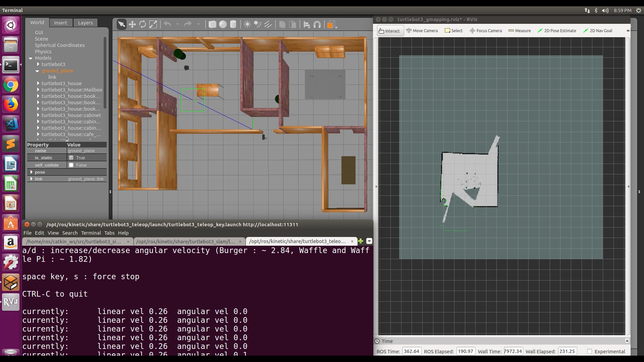Switch to the Insert tab
The image size is (644, 362).
pos(60,22)
